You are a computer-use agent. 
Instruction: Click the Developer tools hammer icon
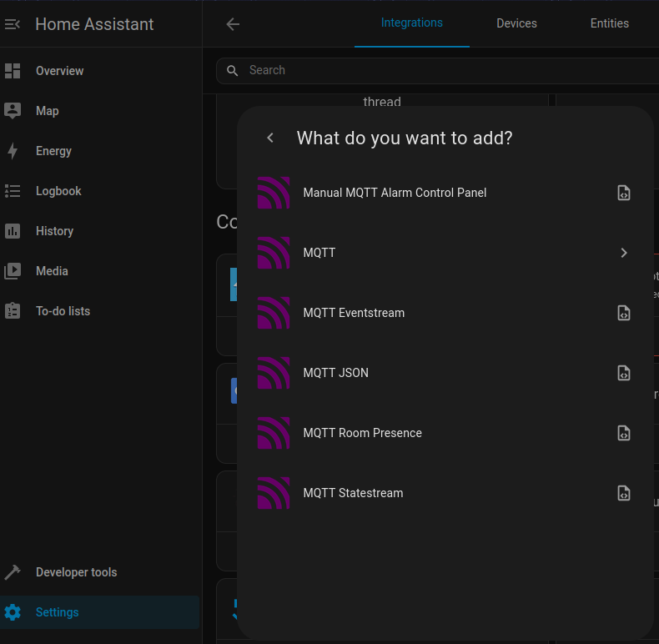coord(13,572)
